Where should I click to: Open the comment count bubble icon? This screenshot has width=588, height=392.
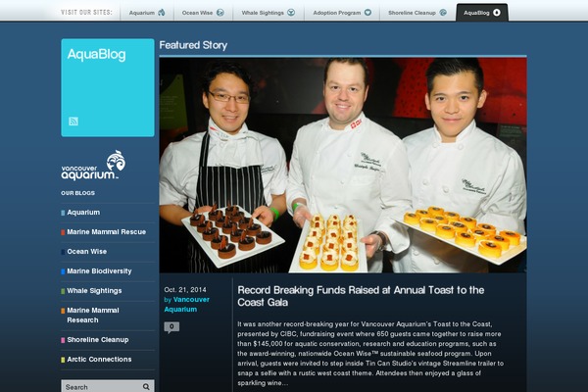click(171, 327)
